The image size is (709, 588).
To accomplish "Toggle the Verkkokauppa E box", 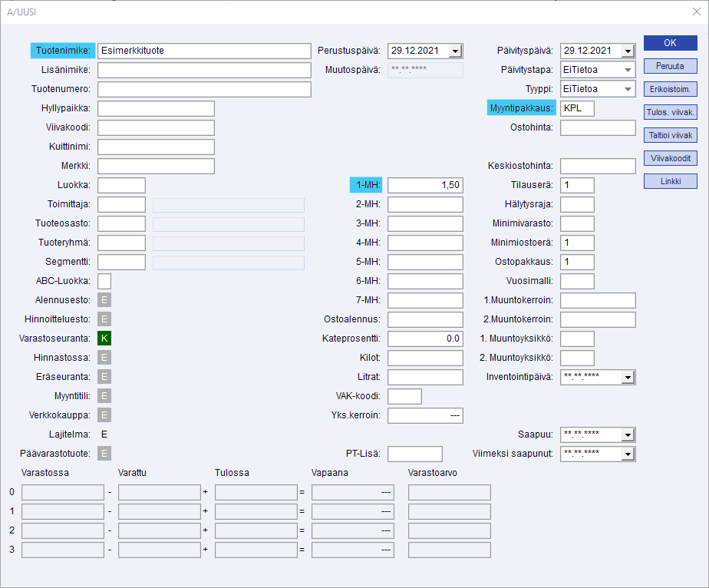I will click(104, 415).
